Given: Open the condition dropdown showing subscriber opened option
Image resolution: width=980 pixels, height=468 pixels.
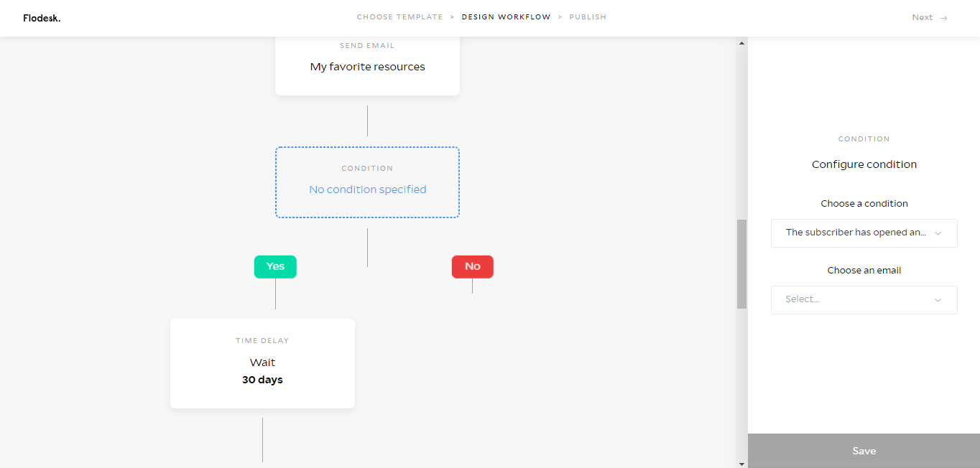Looking at the screenshot, I should pos(864,233).
